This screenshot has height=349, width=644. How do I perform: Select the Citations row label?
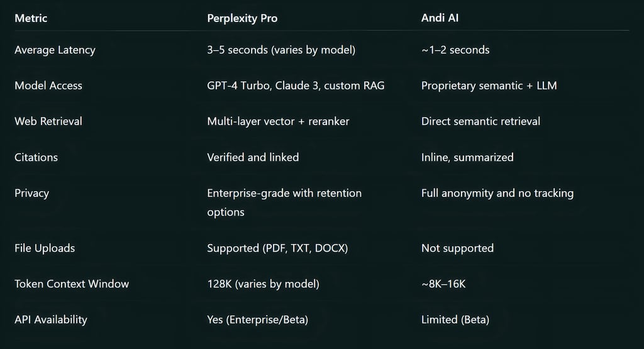pyautogui.click(x=36, y=157)
